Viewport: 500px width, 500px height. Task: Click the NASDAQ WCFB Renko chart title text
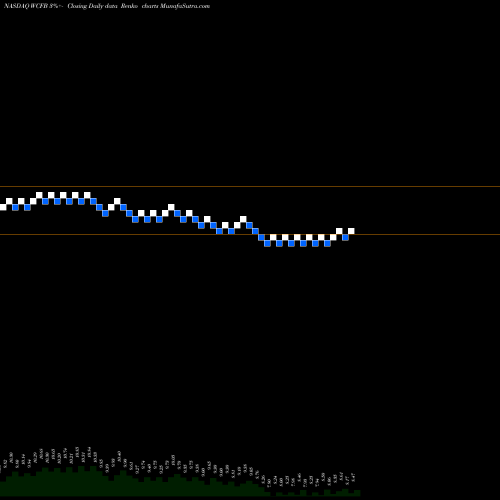pos(107,6)
